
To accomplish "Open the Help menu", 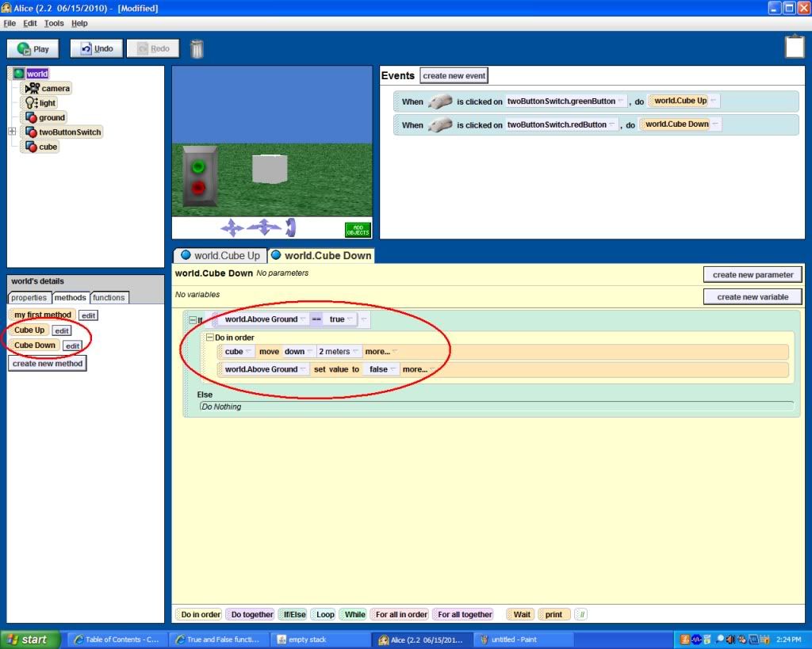I will (x=79, y=23).
